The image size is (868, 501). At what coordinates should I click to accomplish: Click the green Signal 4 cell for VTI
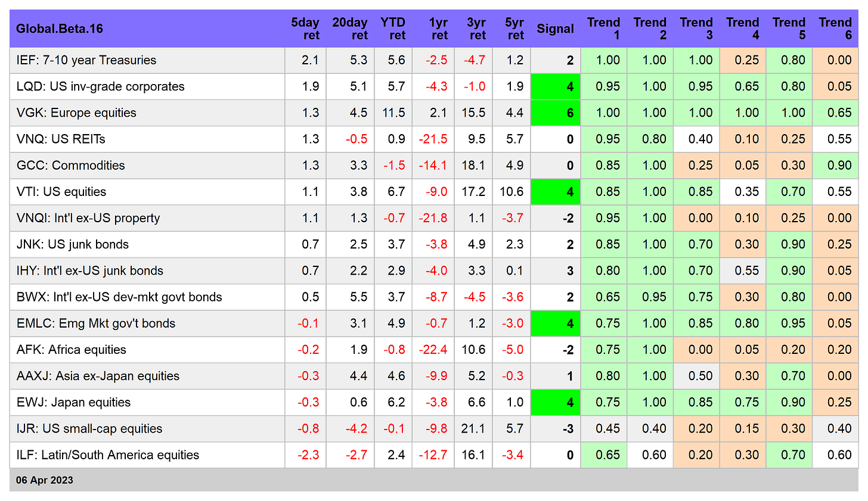pyautogui.click(x=555, y=192)
